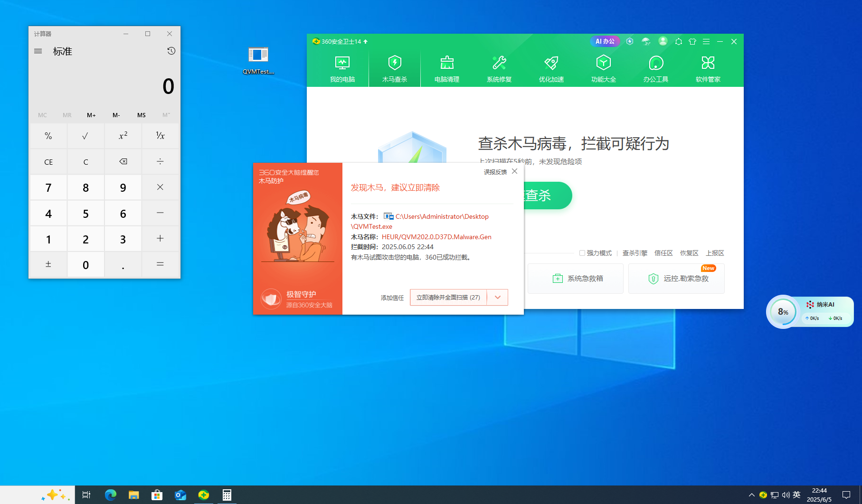Expand the clean-and-scan button dropdown arrow
This screenshot has width=862, height=504.
tap(498, 298)
